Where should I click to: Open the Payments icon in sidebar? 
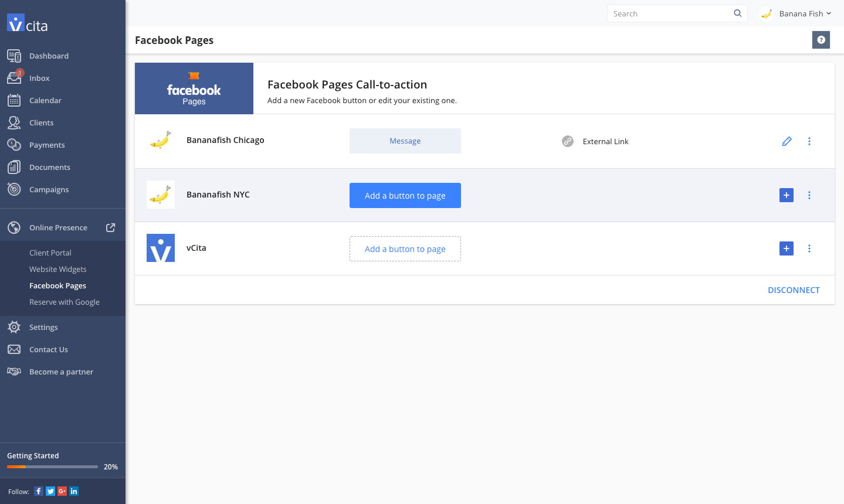14,145
